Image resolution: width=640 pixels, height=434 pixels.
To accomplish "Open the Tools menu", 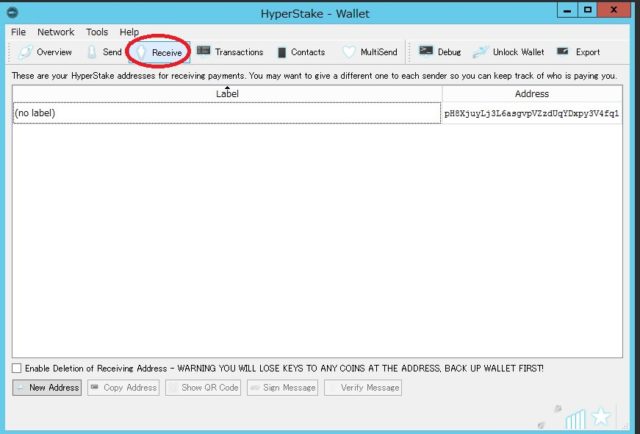I will tap(97, 32).
